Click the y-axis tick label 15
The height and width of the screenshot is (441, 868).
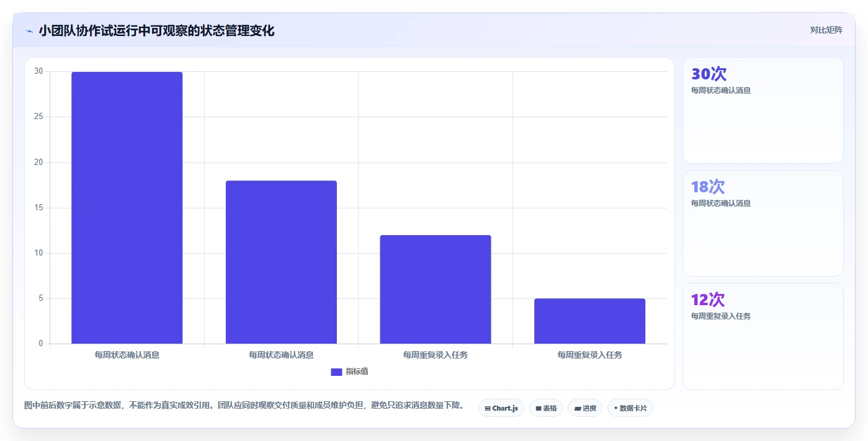[38, 208]
